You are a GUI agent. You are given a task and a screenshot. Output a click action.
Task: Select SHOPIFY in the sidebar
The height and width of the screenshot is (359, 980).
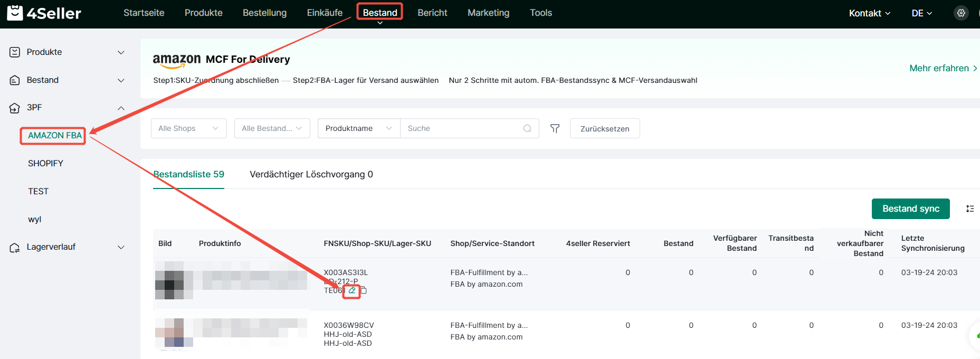[45, 164]
